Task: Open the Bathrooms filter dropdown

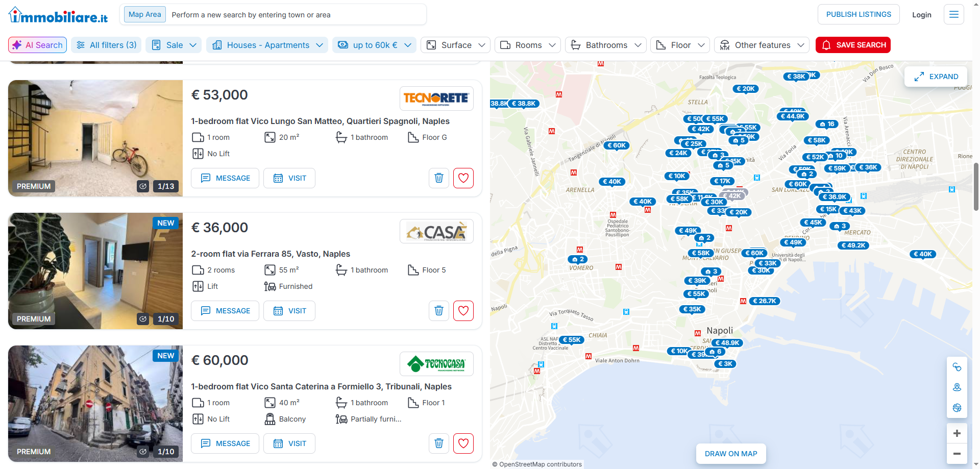Action: tap(606, 45)
